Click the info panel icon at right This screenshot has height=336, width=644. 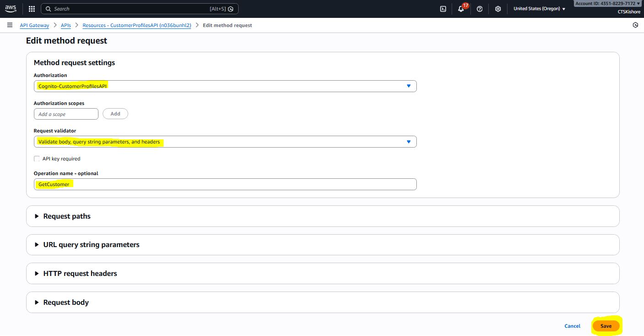tap(635, 25)
